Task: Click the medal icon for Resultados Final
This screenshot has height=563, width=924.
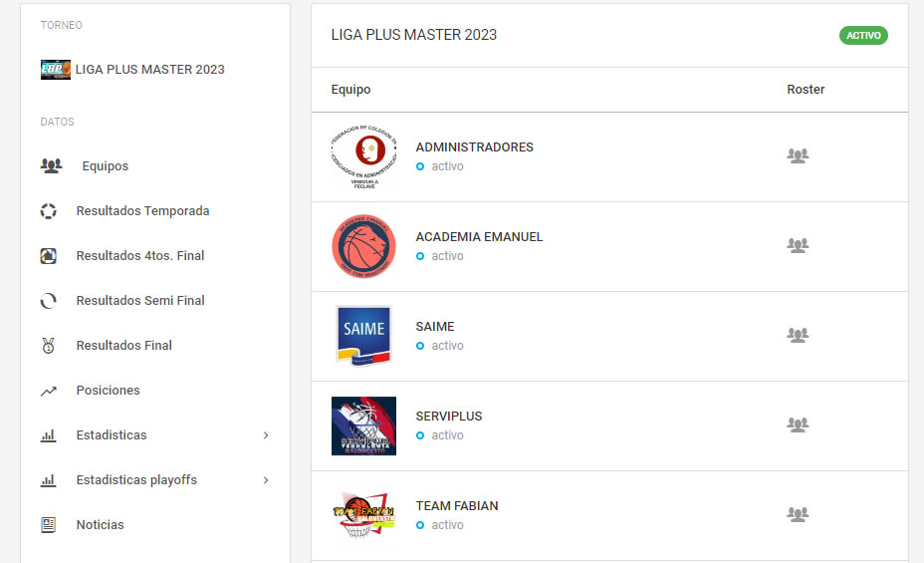Action: point(49,346)
